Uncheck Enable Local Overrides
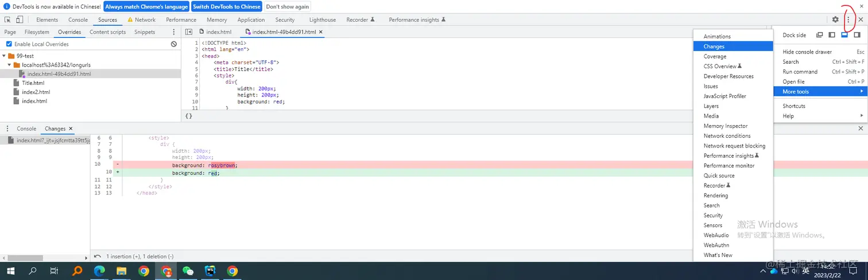Screen dimensions: 868x280 pos(9,44)
